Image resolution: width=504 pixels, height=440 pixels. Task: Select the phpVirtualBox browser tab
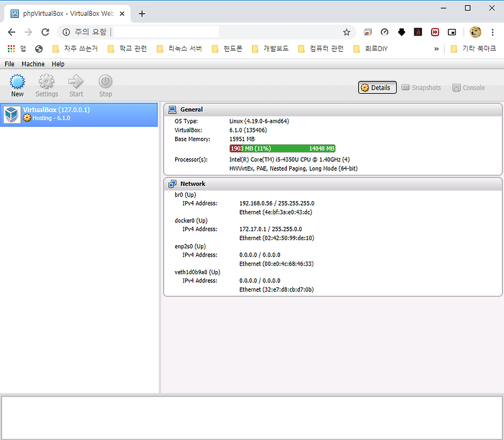pos(66,13)
